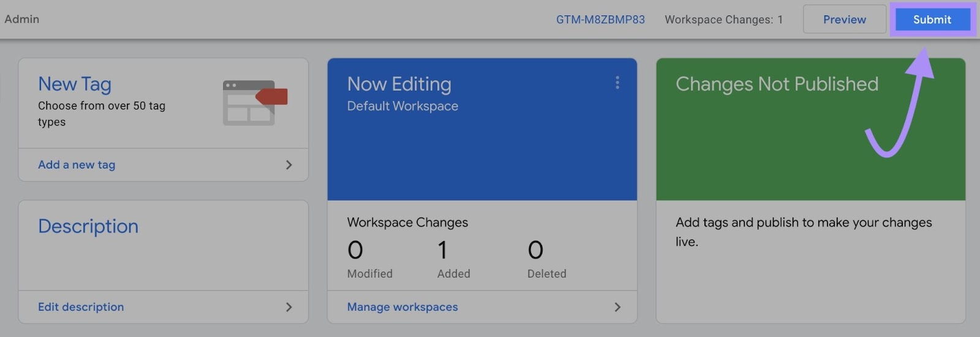980x337 pixels.
Task: Click the Modified changes count
Action: [x=355, y=250]
